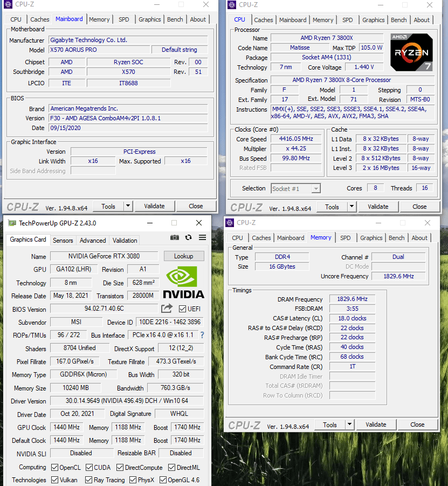Open the Validation tab in GPU-Z
The image size is (448, 486).
[125, 240]
